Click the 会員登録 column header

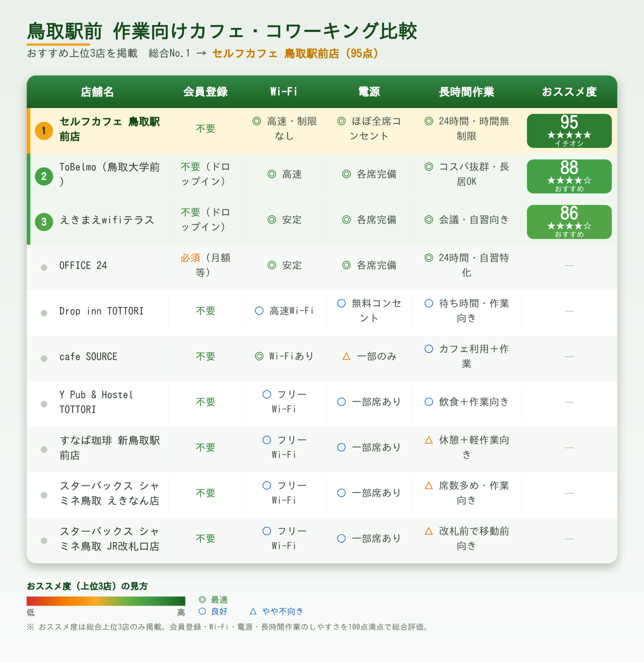[205, 92]
